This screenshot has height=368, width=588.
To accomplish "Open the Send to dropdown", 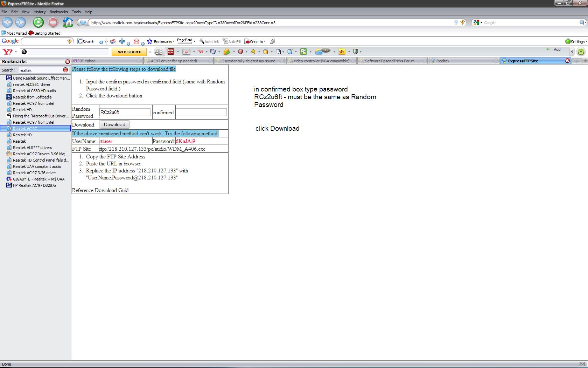I will (x=255, y=41).
